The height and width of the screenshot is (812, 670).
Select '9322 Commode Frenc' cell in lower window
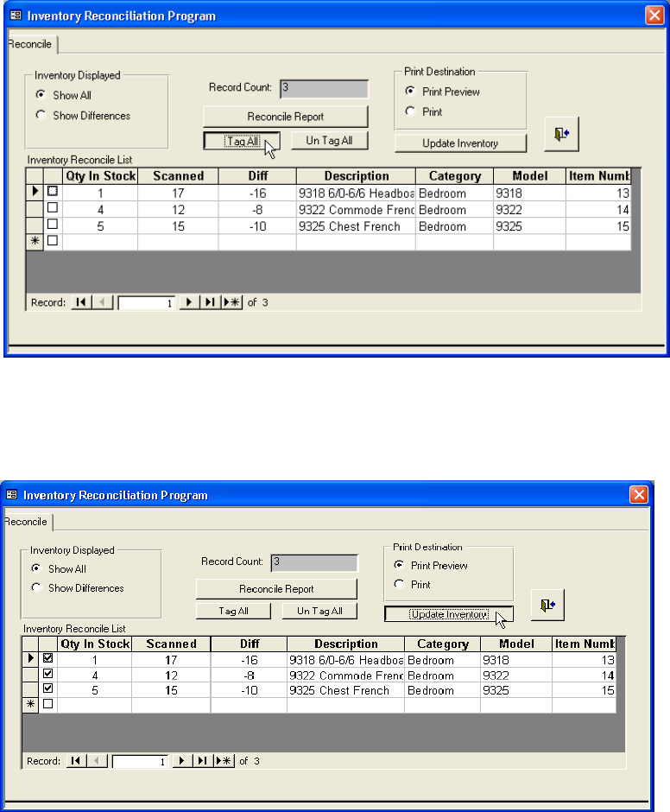(346, 676)
